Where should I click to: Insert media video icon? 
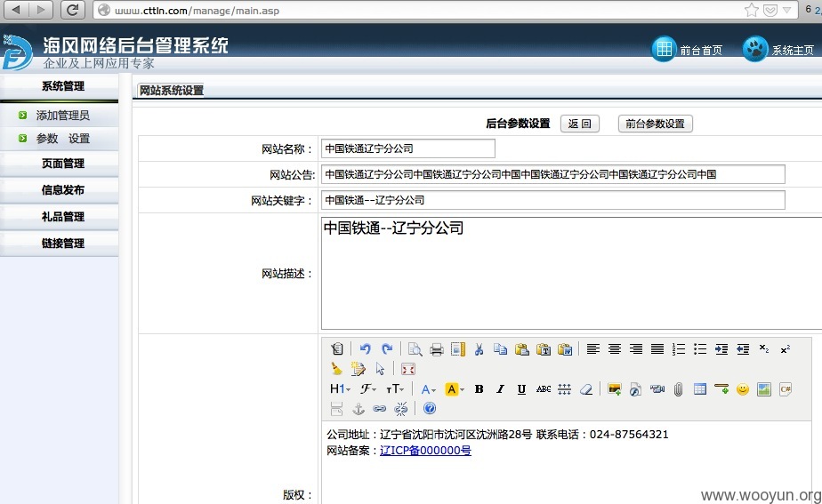657,388
